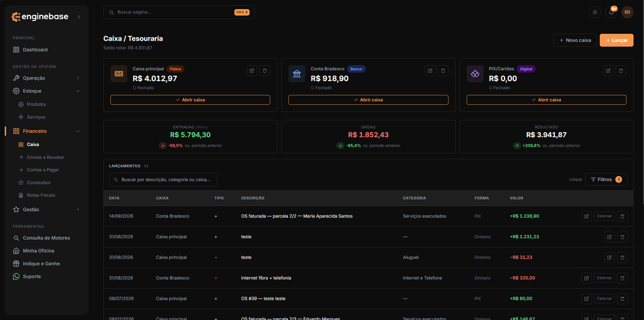Clear filters with Limpar
This screenshot has height=320, width=644.
[x=576, y=179]
